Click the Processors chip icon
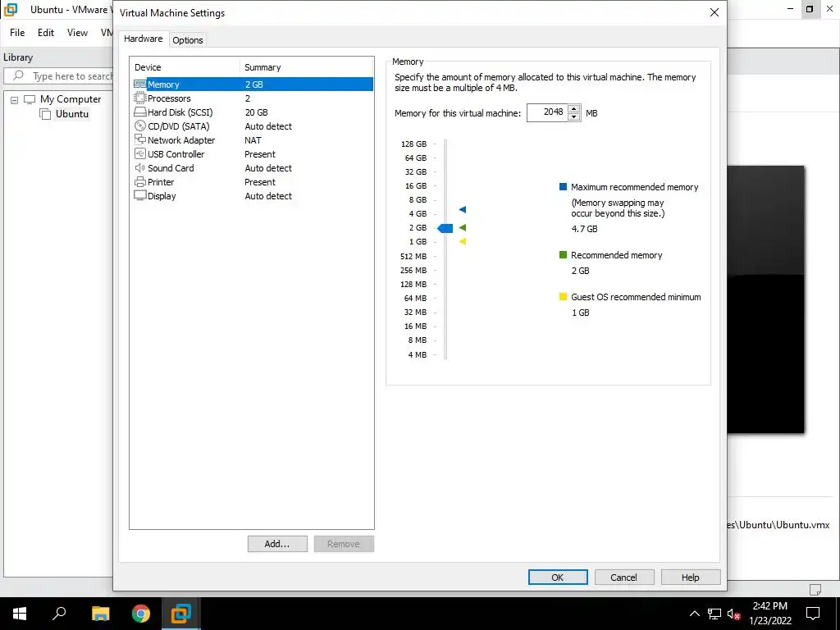The image size is (840, 630). tap(139, 98)
